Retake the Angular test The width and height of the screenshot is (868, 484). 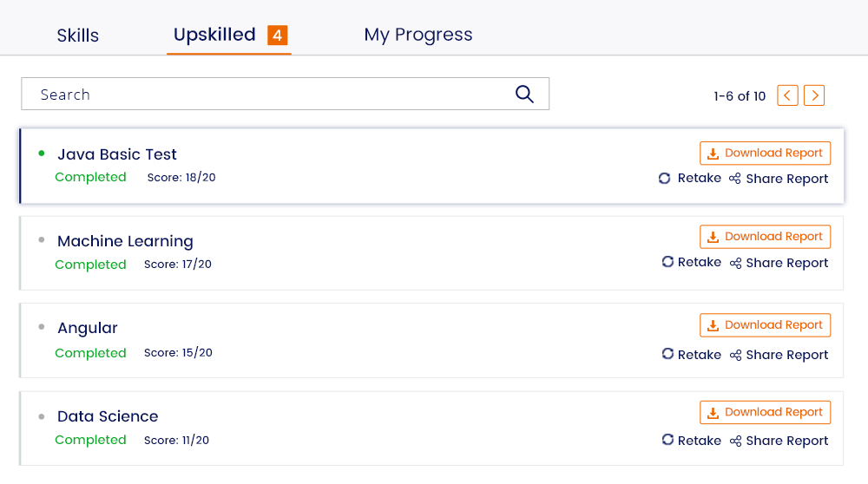692,355
